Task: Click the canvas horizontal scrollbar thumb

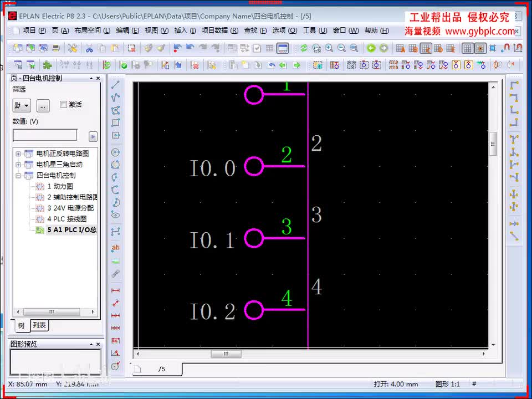Action: [x=226, y=354]
